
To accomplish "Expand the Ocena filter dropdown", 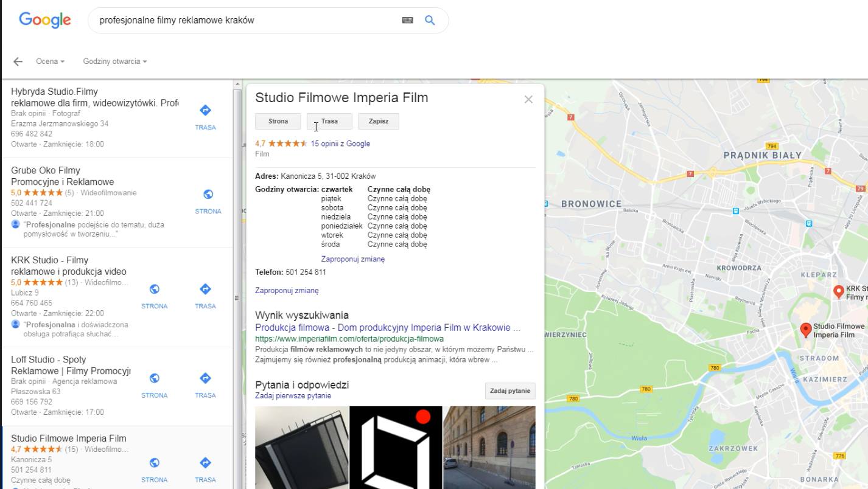I will click(x=50, y=61).
